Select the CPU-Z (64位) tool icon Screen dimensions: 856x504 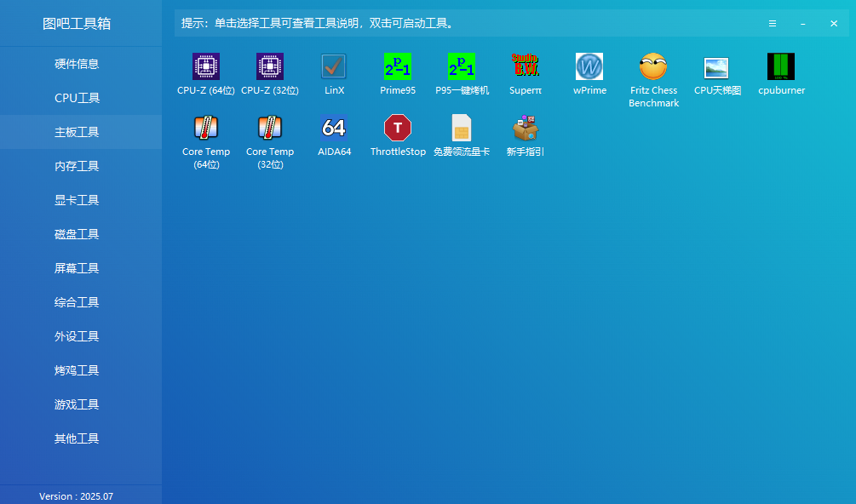point(206,66)
